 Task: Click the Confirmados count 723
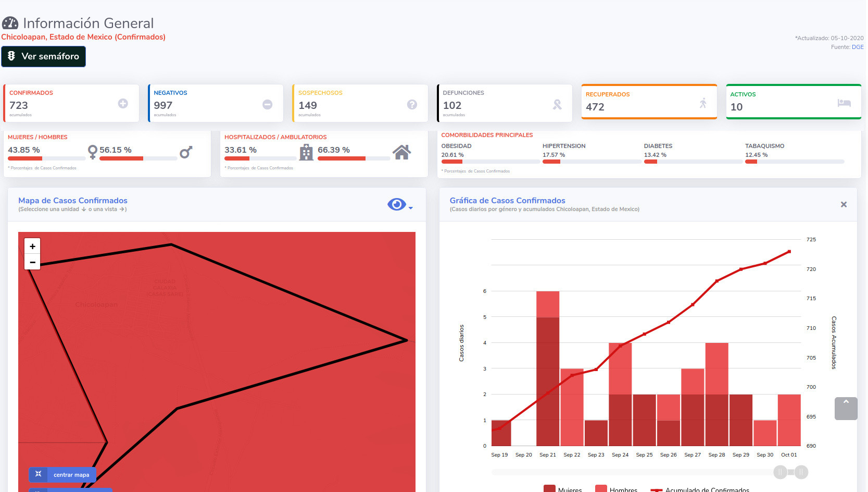(x=19, y=105)
